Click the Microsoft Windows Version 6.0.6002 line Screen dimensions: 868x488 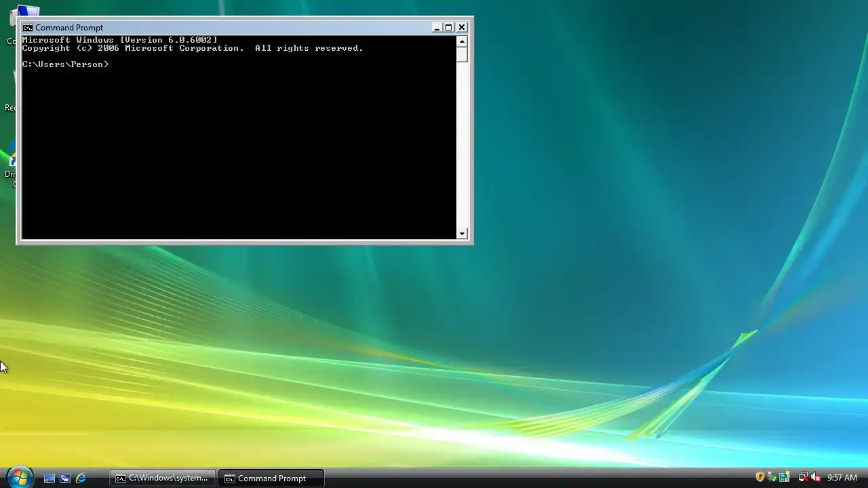click(x=120, y=40)
